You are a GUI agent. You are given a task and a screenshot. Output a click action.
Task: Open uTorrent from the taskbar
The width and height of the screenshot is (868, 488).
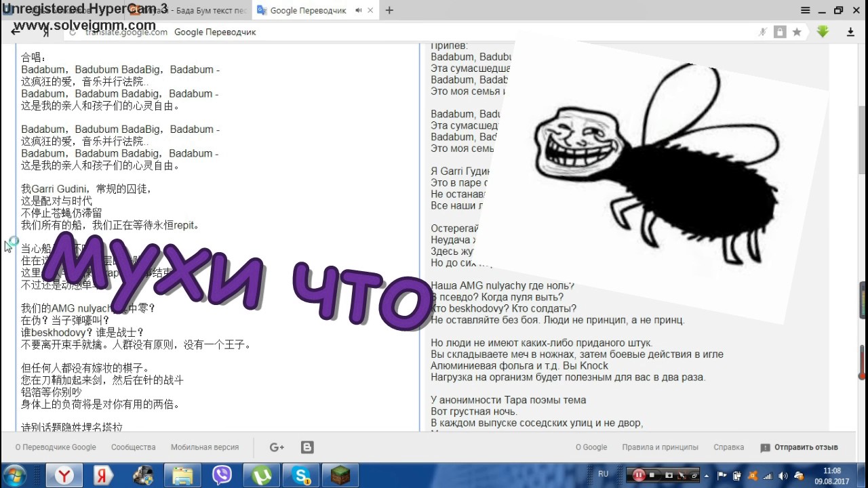261,475
